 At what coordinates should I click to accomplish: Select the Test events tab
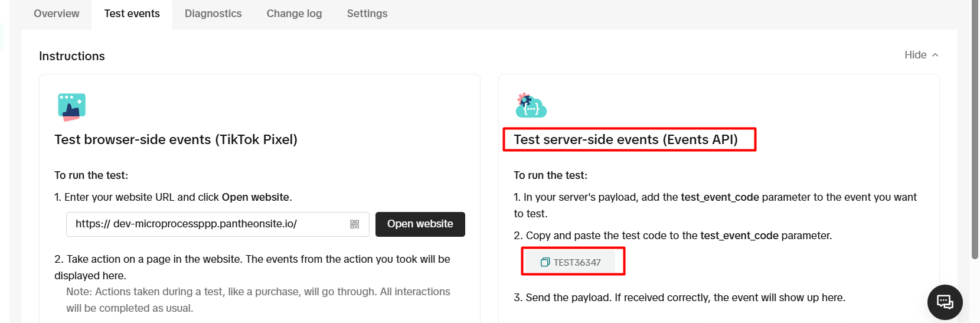click(x=132, y=14)
